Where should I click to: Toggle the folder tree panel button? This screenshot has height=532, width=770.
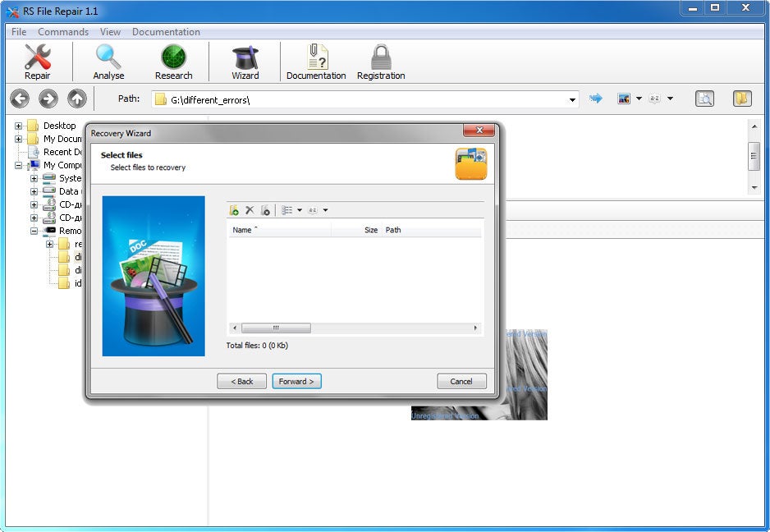coord(742,99)
